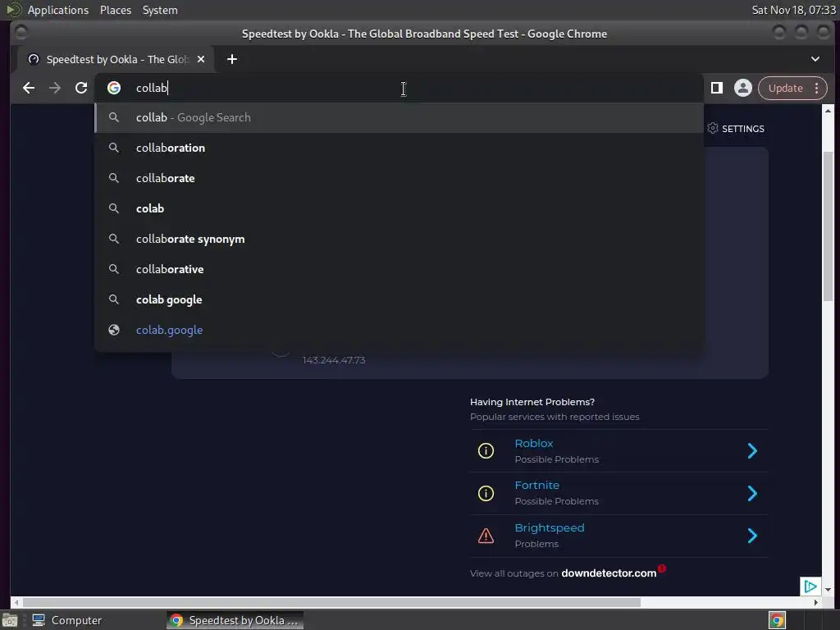
Task: Click the scroll-right arrow of the horizontal scrollbar
Action: (815, 602)
